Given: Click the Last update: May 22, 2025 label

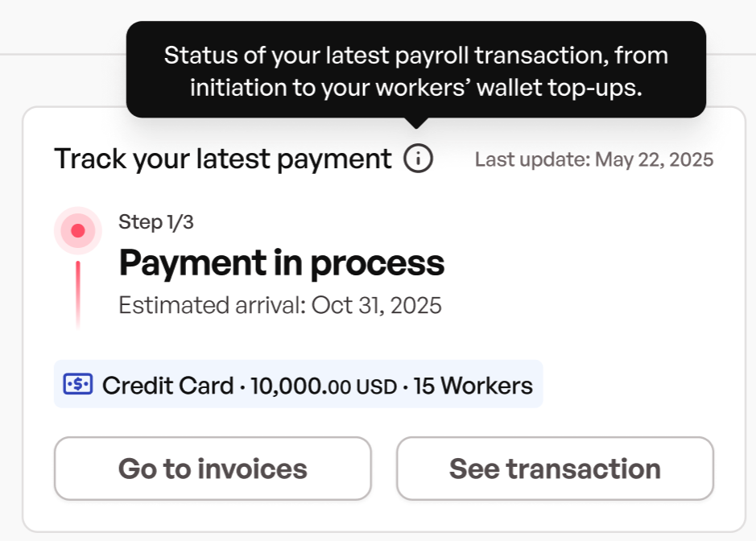Looking at the screenshot, I should coord(594,159).
